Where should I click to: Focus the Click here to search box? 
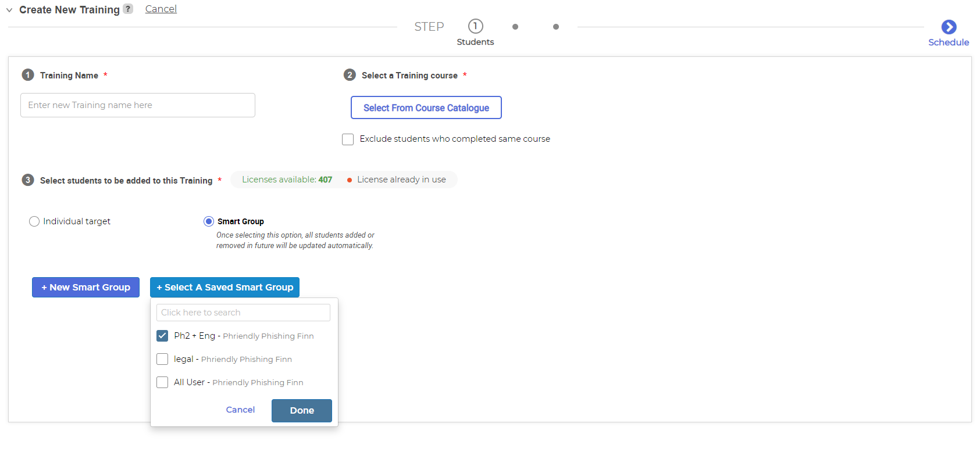pyautogui.click(x=243, y=313)
